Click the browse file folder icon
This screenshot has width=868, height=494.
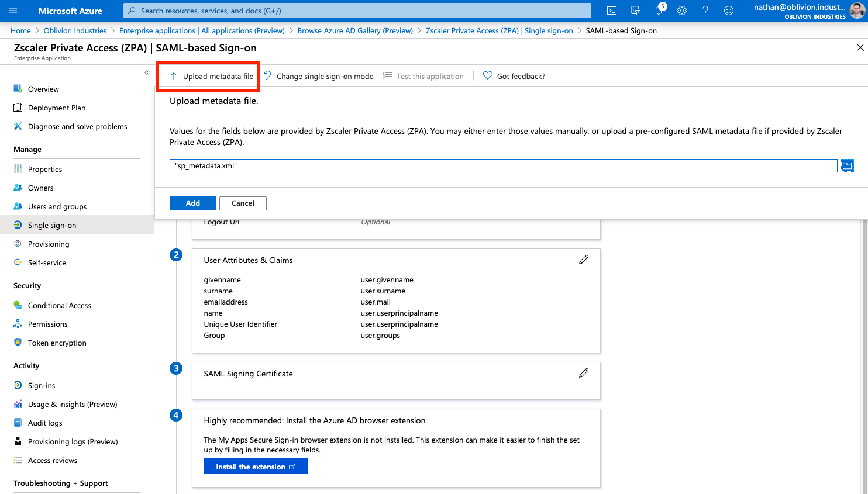pos(847,166)
